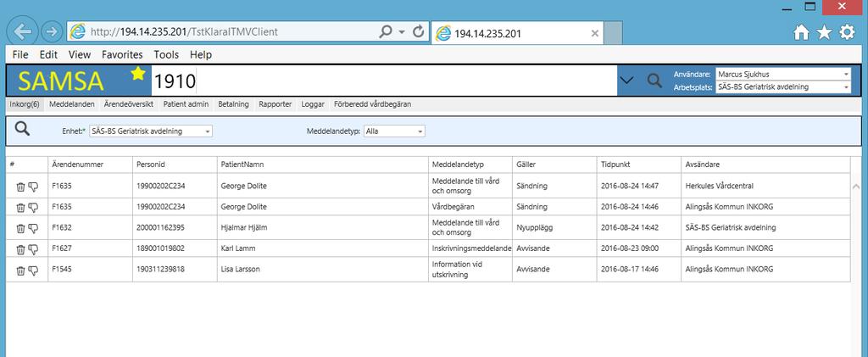The height and width of the screenshot is (357, 868).
Task: Select case number F1632
Action: click(61, 227)
